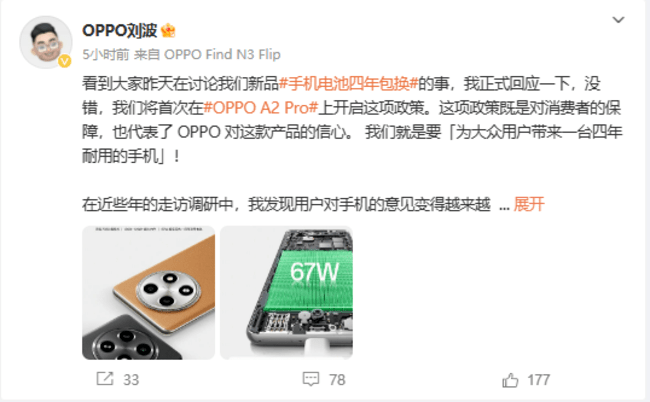Viewport: 650px width, 402px height.
Task: Open the OPPO刘波 username link
Action: [x=119, y=30]
